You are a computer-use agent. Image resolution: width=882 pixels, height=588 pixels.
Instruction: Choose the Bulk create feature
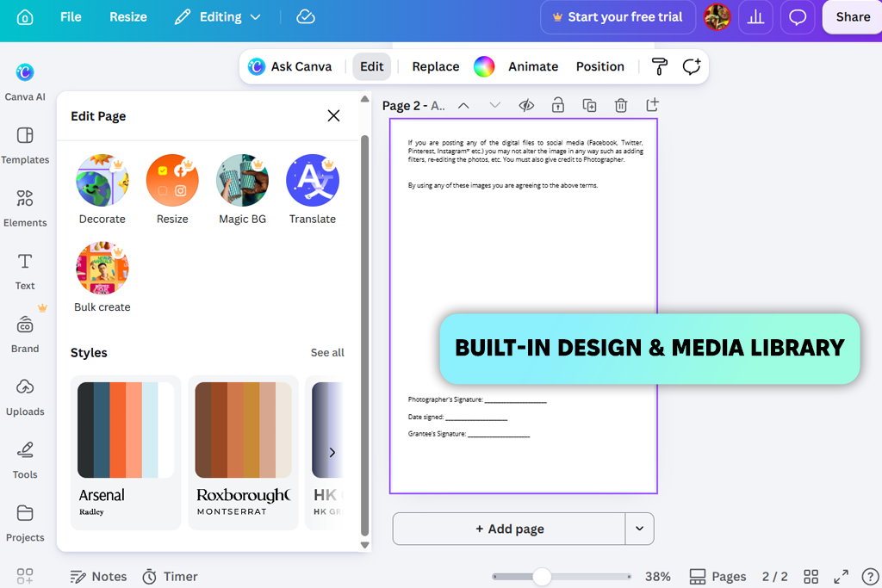(102, 277)
